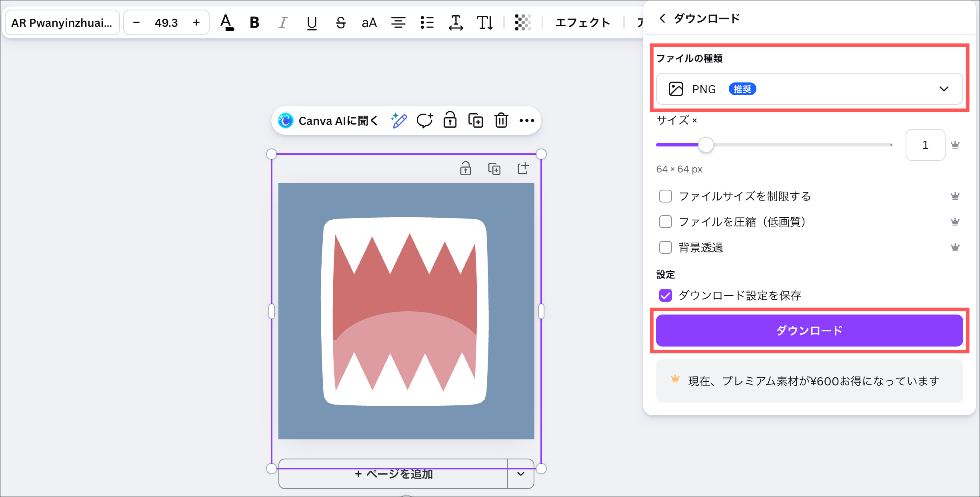Open the bullet list formatting option
This screenshot has width=980, height=497.
[427, 23]
